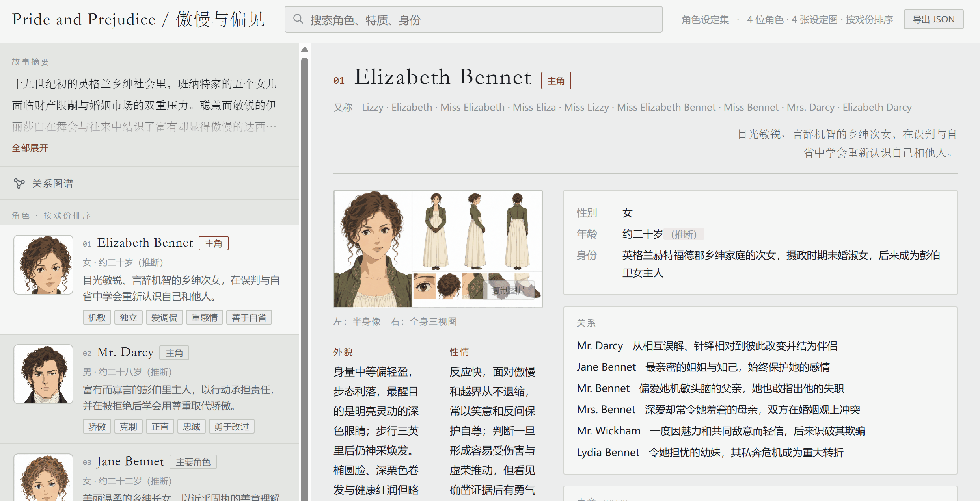Click the 骄傲 trait tag
Screen dimensions: 980x501
coord(97,427)
